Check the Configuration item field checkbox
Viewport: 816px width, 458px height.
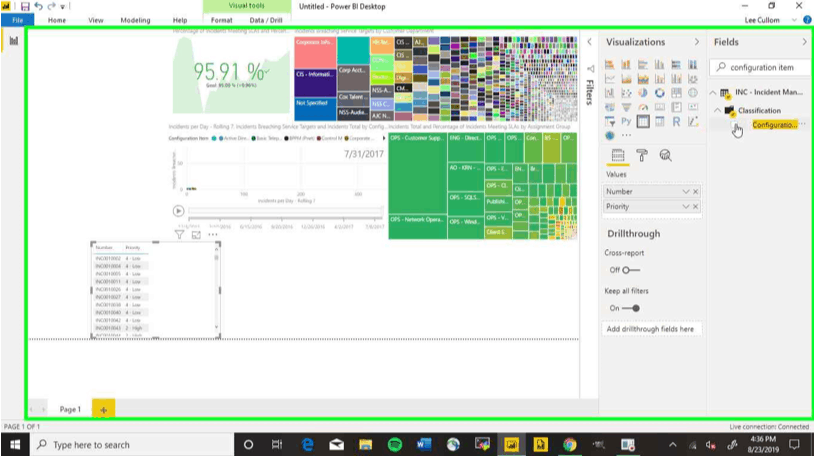pos(736,125)
